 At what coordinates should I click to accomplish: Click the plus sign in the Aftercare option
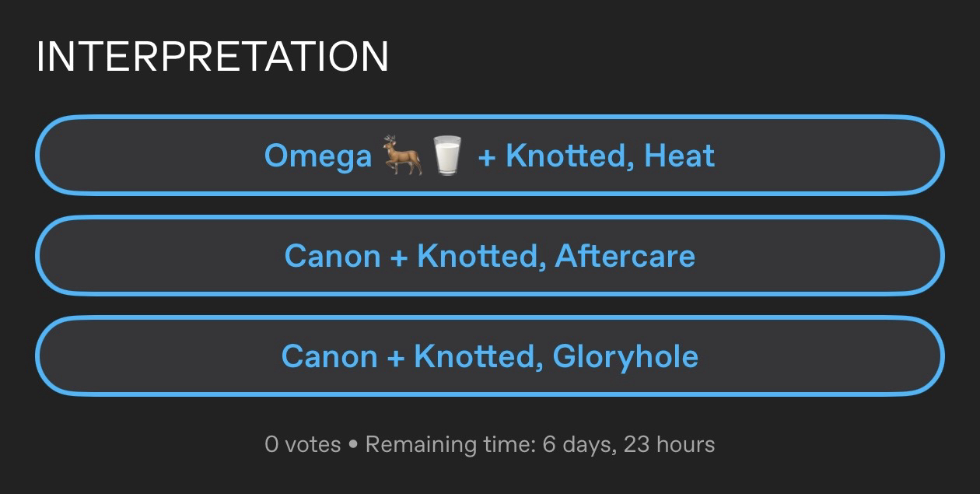point(399,257)
